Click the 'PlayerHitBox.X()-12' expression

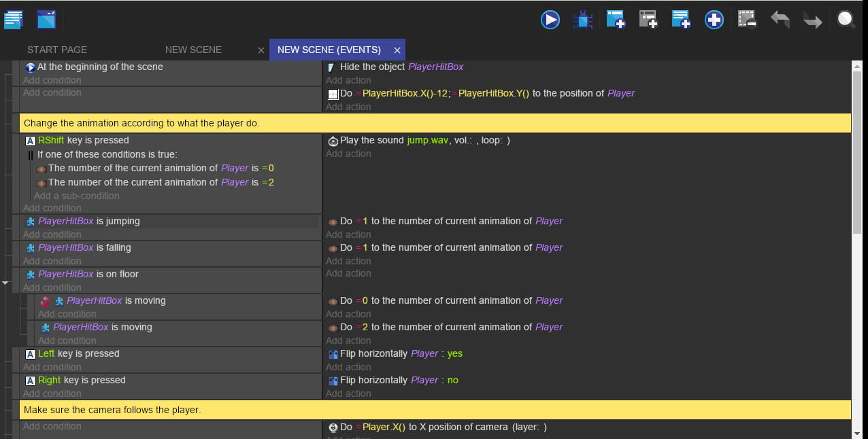(406, 93)
